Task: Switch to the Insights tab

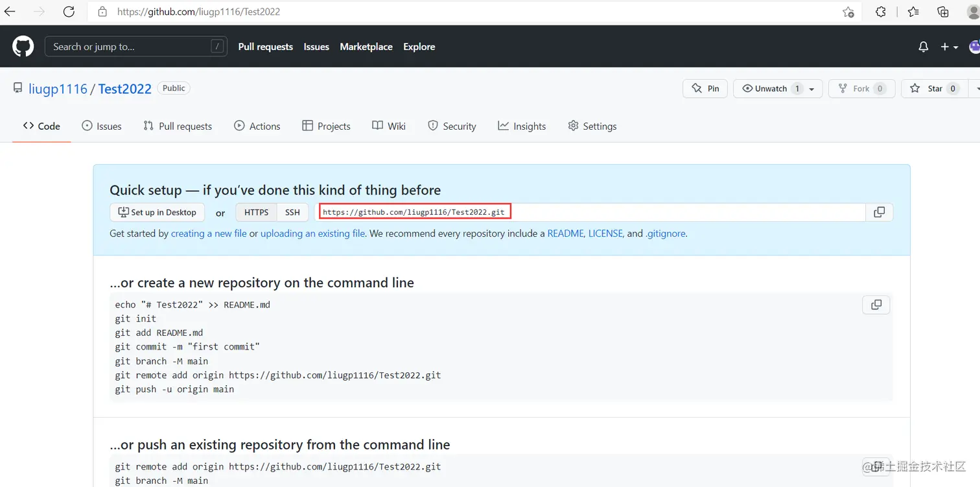Action: click(x=522, y=126)
